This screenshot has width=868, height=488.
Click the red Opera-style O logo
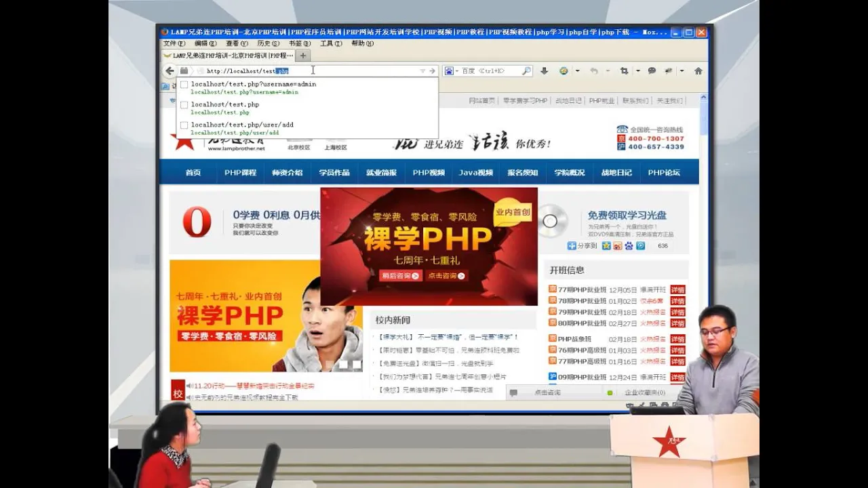pyautogui.click(x=197, y=222)
